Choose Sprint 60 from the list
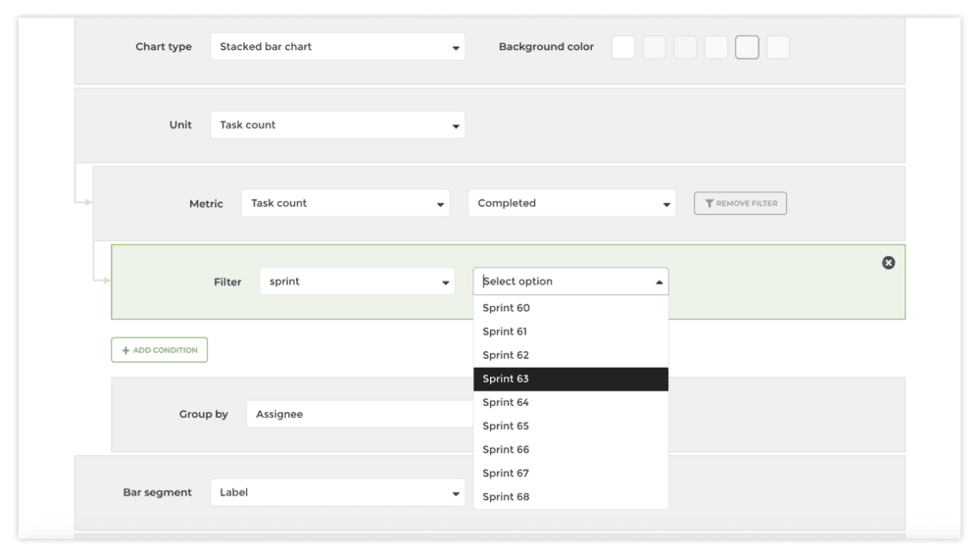This screenshot has width=980, height=559. 570,308
